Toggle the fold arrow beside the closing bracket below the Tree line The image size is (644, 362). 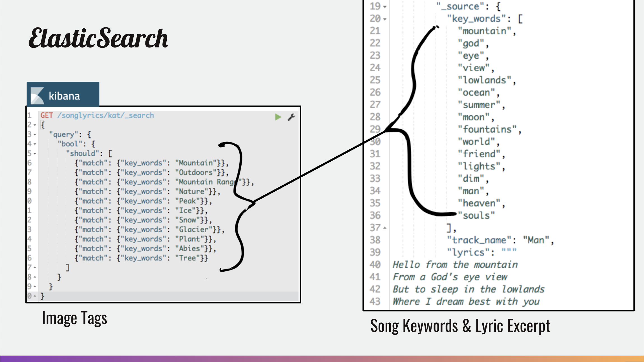35,268
